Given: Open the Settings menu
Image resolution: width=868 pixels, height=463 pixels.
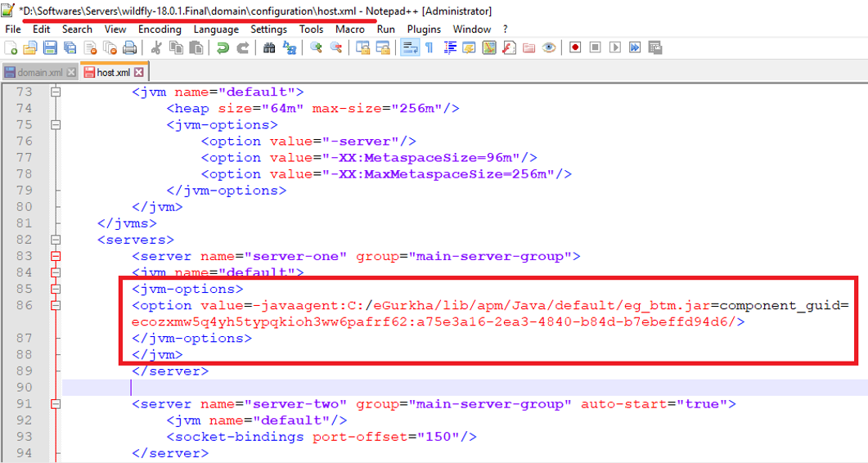Looking at the screenshot, I should 268,29.
